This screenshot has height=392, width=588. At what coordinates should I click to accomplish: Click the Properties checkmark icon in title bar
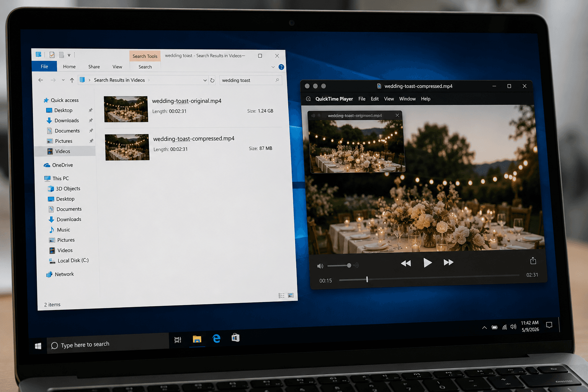click(x=52, y=55)
